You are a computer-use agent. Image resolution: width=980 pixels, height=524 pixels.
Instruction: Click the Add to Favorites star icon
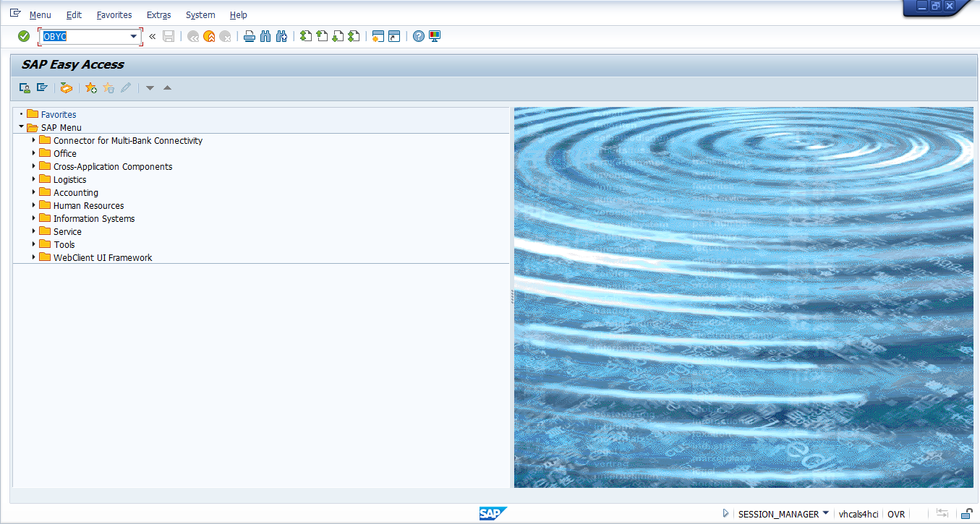(91, 87)
